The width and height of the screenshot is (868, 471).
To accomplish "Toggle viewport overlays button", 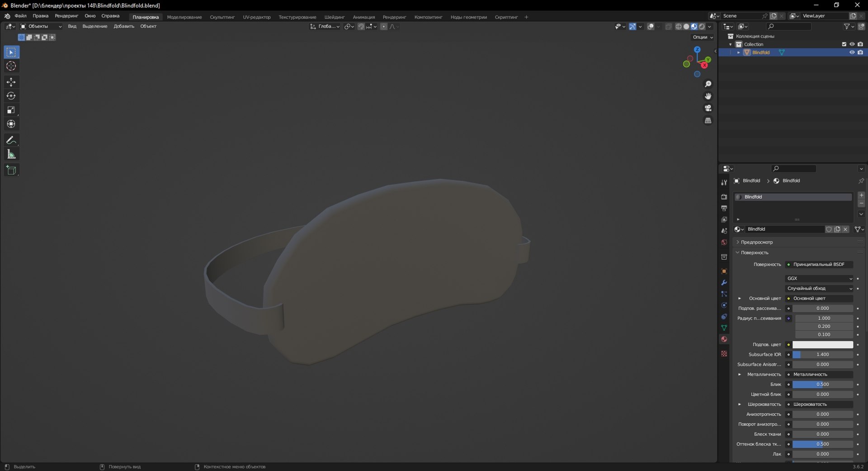I will pos(651,27).
